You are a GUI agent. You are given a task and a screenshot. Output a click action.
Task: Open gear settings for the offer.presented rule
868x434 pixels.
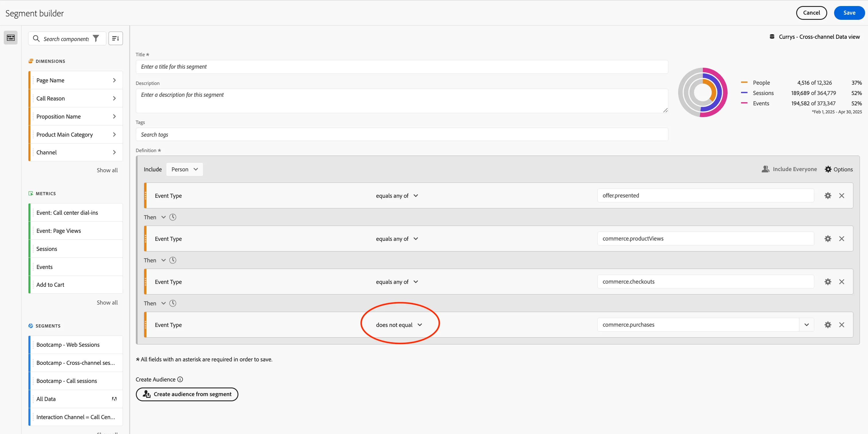(x=828, y=196)
